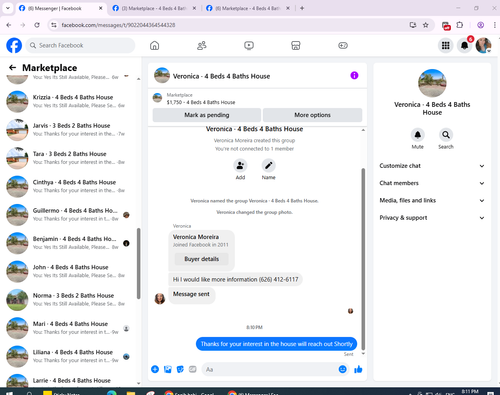Open the Friends icon in top navigation

pyautogui.click(x=202, y=45)
